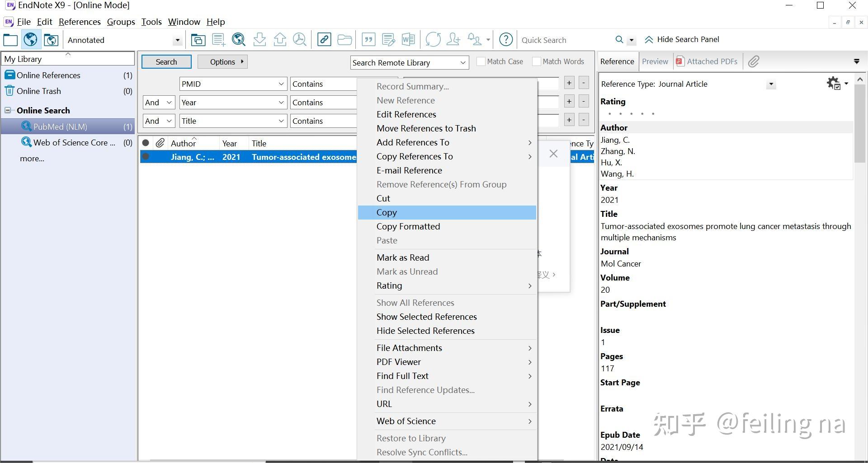
Task: Open Find Full Text submenu
Action: 447,376
